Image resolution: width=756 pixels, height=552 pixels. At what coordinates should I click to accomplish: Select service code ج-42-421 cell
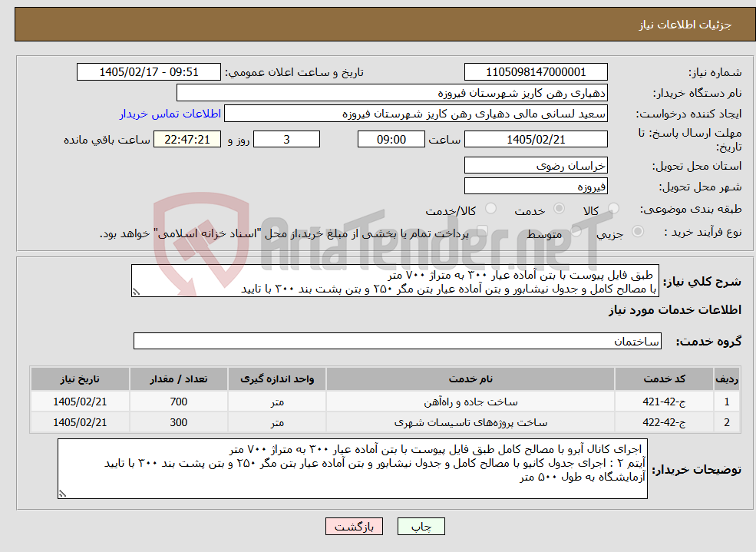point(664,402)
